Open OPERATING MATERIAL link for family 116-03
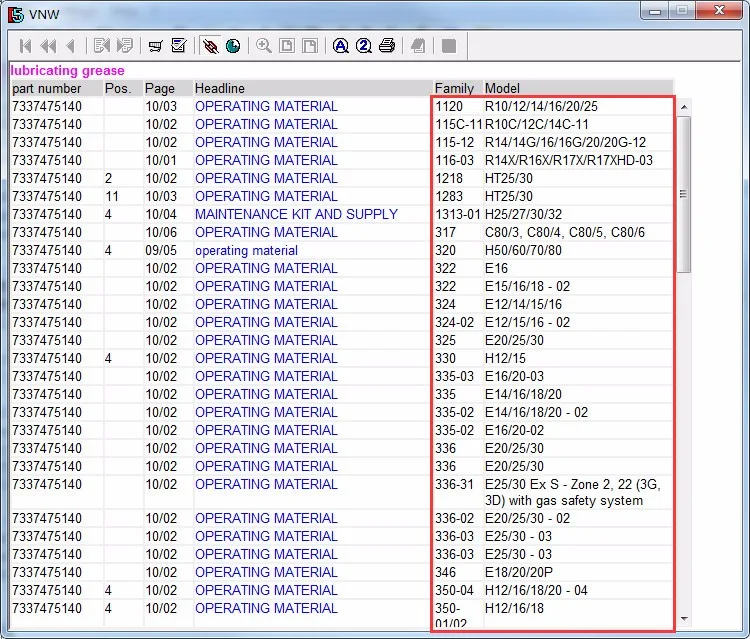 266,160
